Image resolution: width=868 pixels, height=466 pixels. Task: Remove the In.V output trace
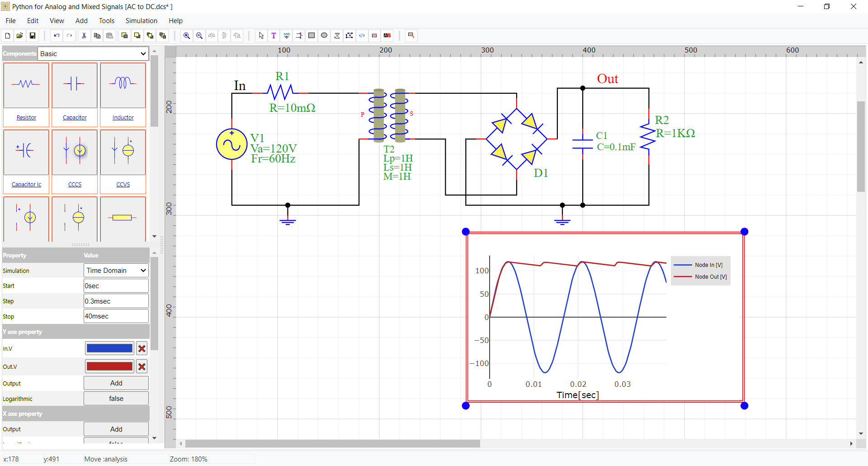pyautogui.click(x=142, y=348)
